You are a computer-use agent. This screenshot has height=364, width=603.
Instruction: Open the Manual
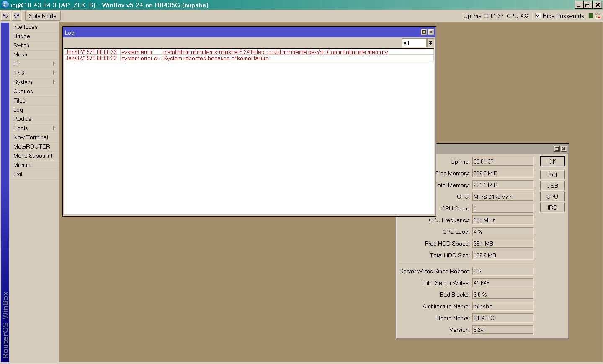tap(34, 165)
